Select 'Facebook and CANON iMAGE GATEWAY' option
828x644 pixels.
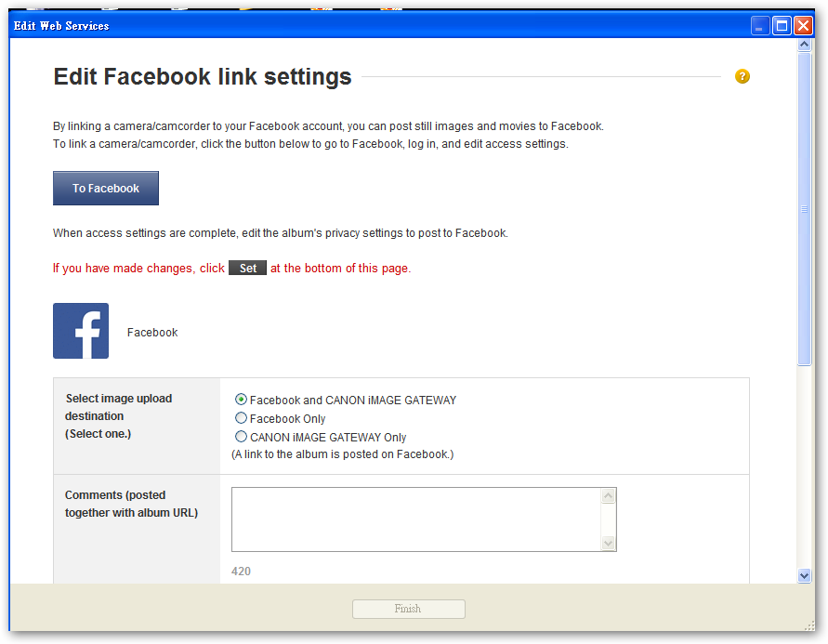(241, 400)
